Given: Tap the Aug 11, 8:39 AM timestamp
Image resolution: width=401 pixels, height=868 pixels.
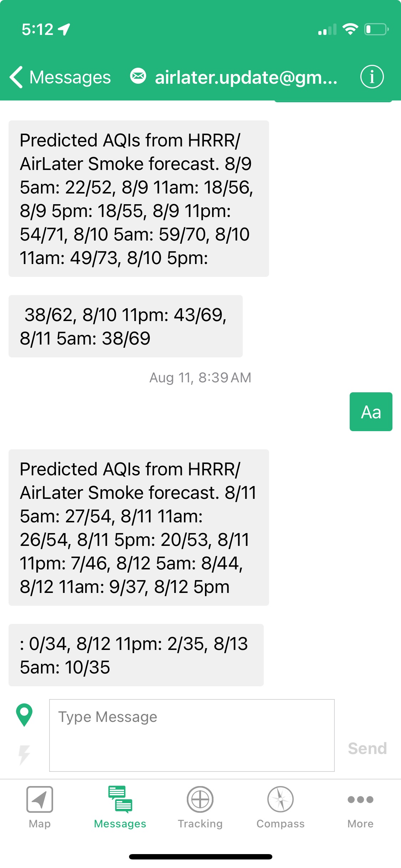Looking at the screenshot, I should 200,378.
